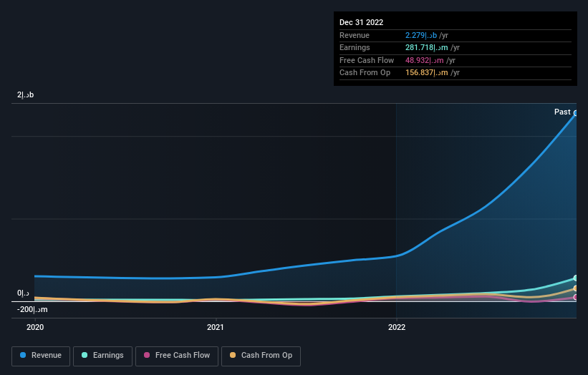The height and width of the screenshot is (375, 588).
Task: Toggle the Revenue series legend button
Action: tap(41, 356)
